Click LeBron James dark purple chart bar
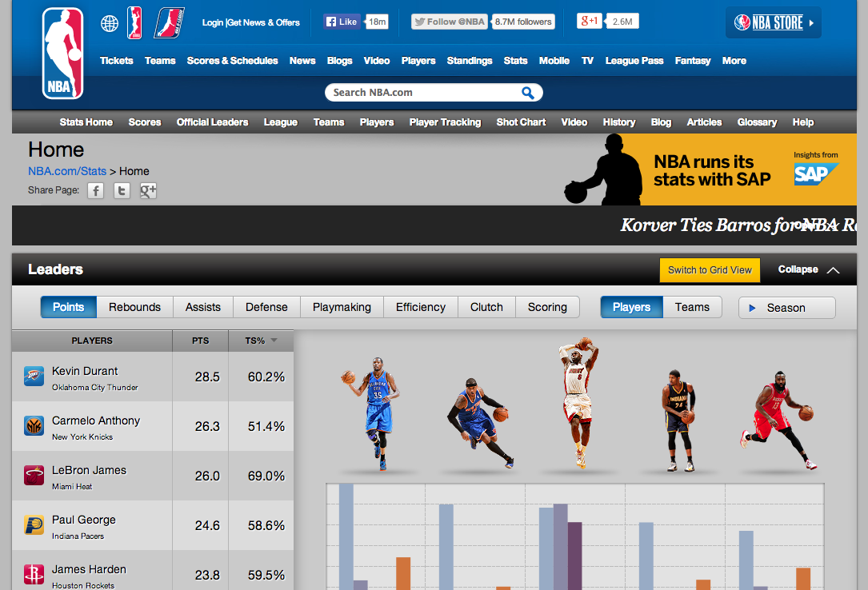The width and height of the screenshot is (868, 590). 574,556
